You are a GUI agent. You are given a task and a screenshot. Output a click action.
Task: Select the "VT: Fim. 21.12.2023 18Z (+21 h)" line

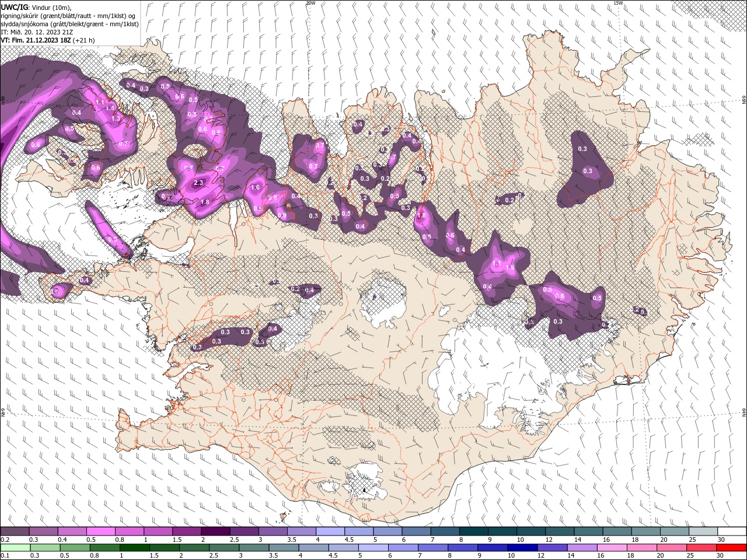48,40
